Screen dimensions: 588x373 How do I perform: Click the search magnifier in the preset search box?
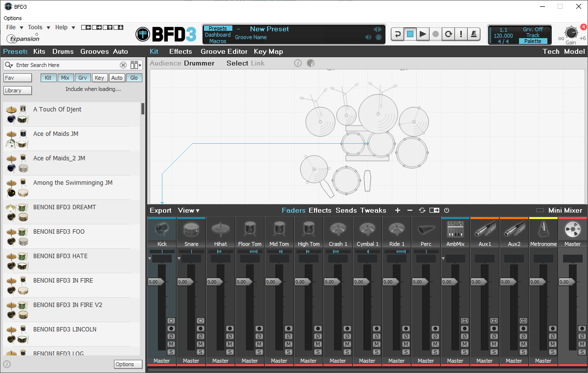tap(8, 65)
